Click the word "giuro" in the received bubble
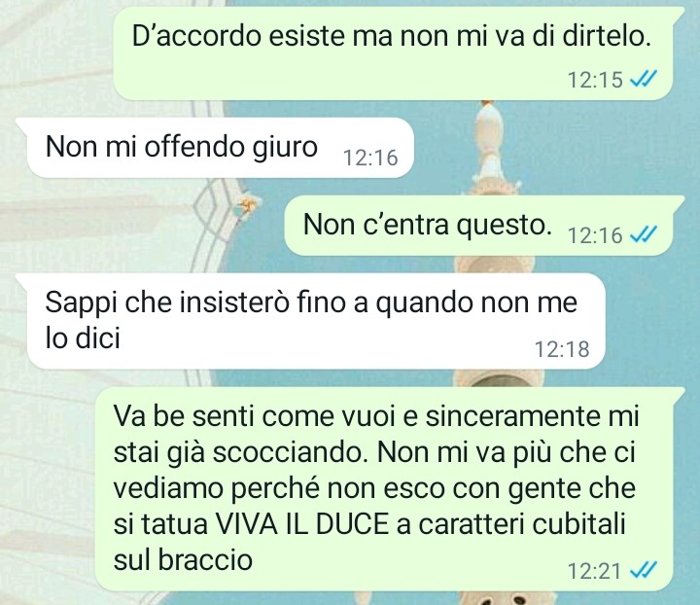 click(285, 147)
